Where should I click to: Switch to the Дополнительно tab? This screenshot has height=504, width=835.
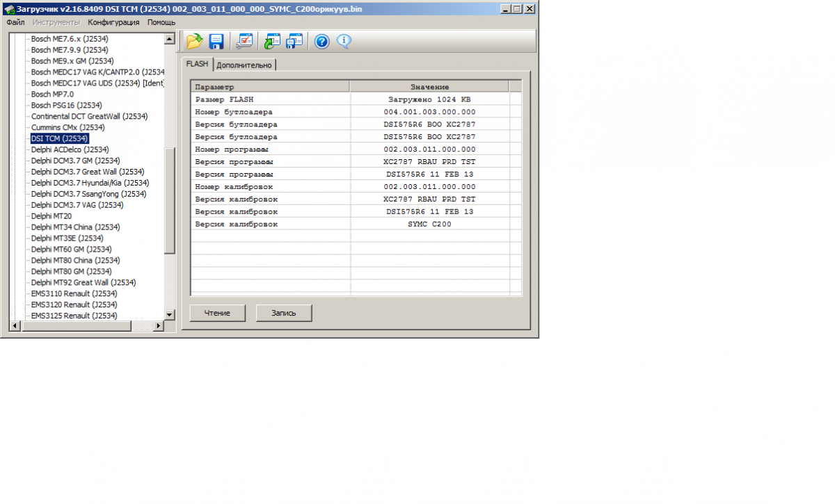(244, 65)
